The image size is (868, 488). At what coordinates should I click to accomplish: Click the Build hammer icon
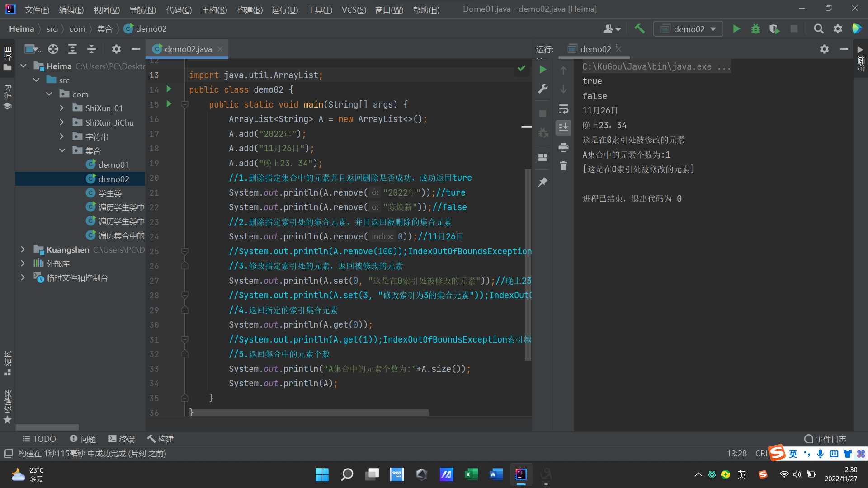point(639,29)
